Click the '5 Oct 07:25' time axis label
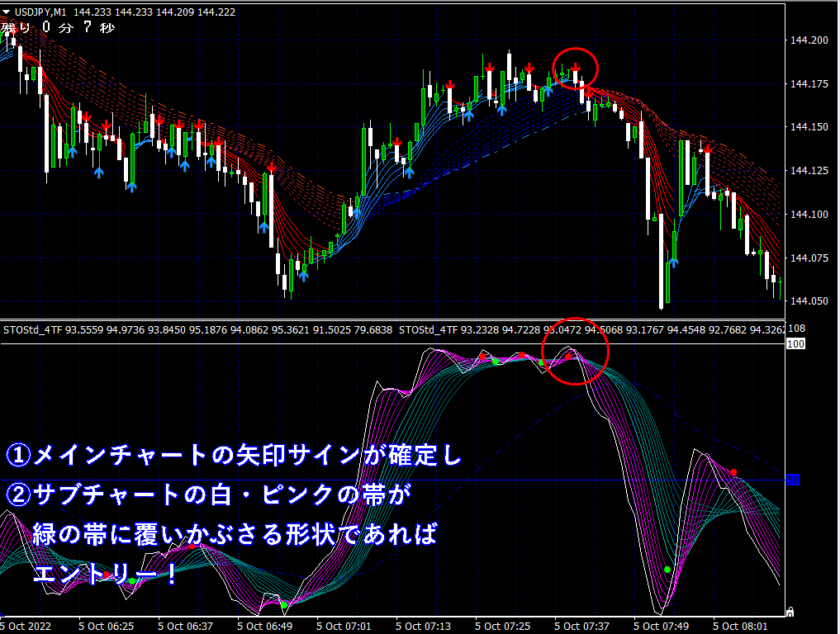 502,626
